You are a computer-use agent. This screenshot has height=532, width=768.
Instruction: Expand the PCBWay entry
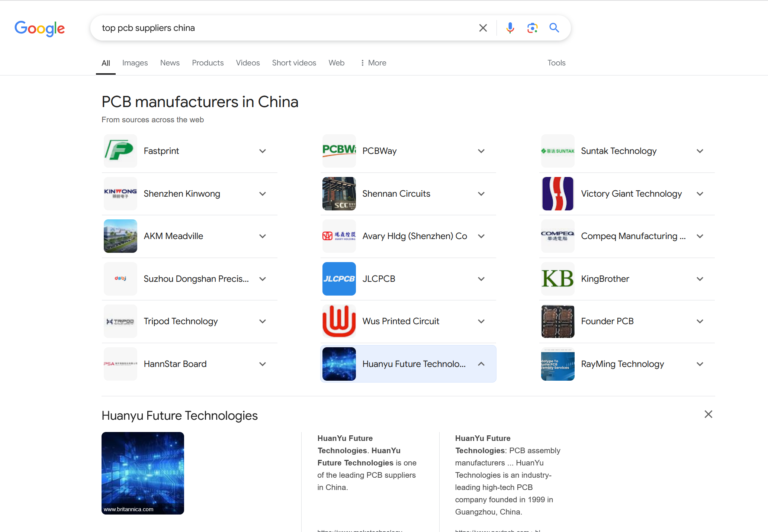click(481, 151)
